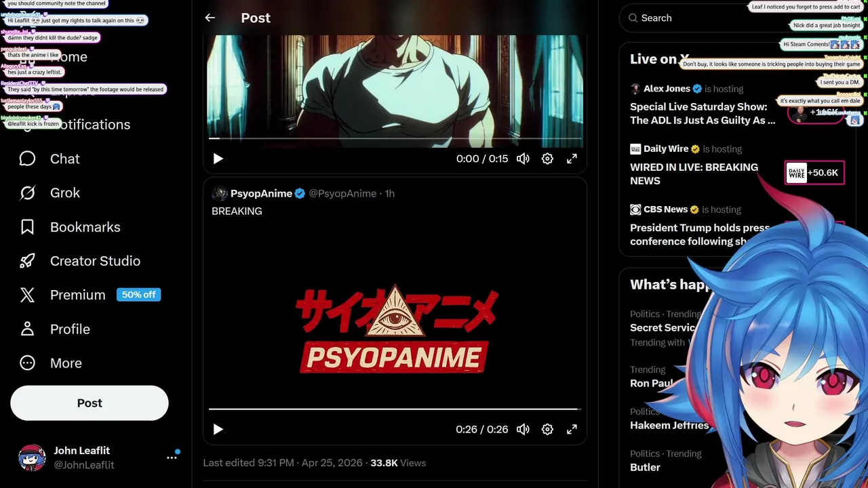Open the PsyopAnime quoted author name

pyautogui.click(x=261, y=193)
